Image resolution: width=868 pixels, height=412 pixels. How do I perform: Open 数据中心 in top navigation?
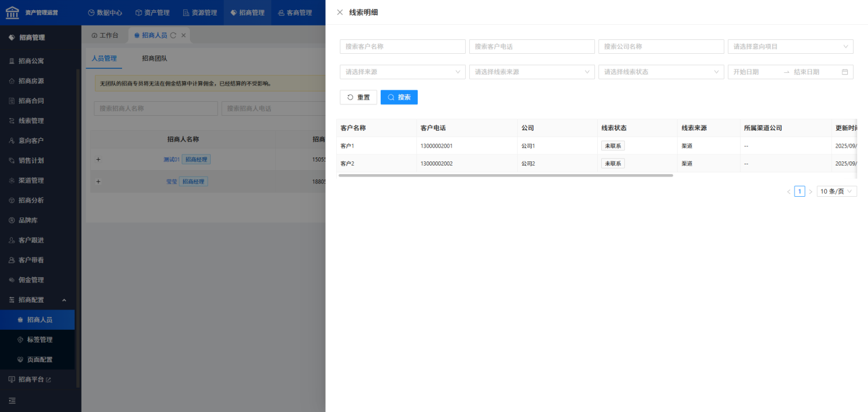[105, 12]
